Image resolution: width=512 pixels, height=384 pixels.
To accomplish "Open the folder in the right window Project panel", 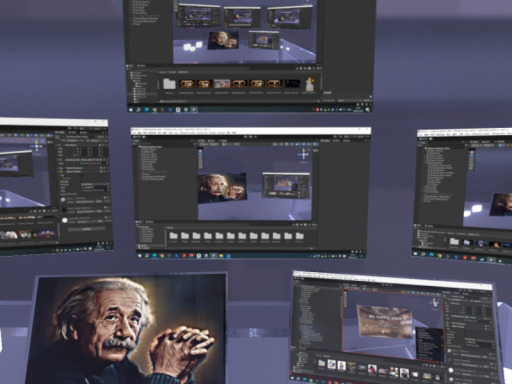I will (454, 241).
